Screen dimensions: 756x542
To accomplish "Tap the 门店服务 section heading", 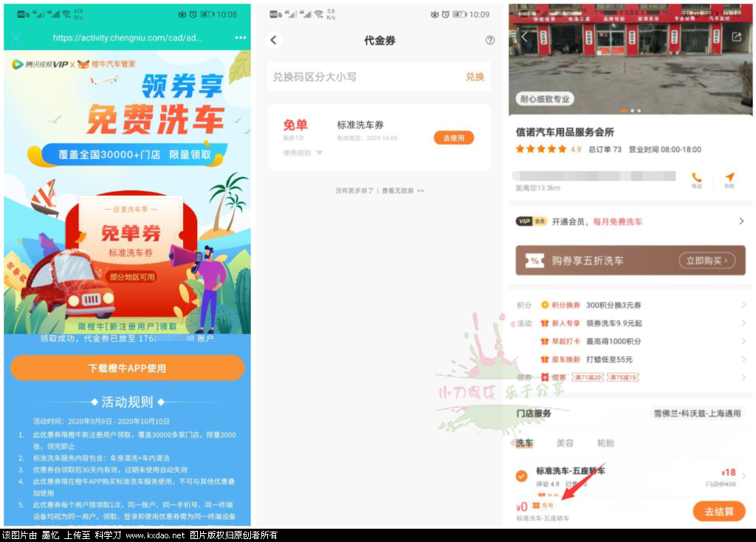I will pyautogui.click(x=533, y=414).
